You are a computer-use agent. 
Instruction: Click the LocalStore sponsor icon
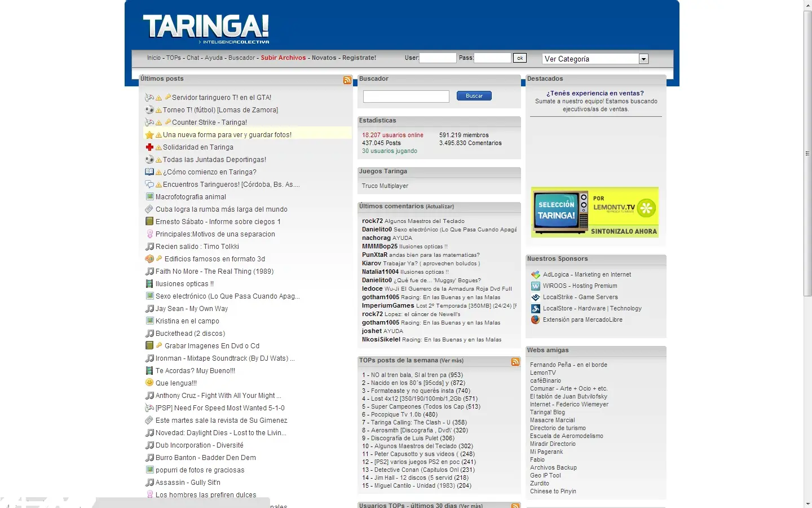tap(536, 309)
